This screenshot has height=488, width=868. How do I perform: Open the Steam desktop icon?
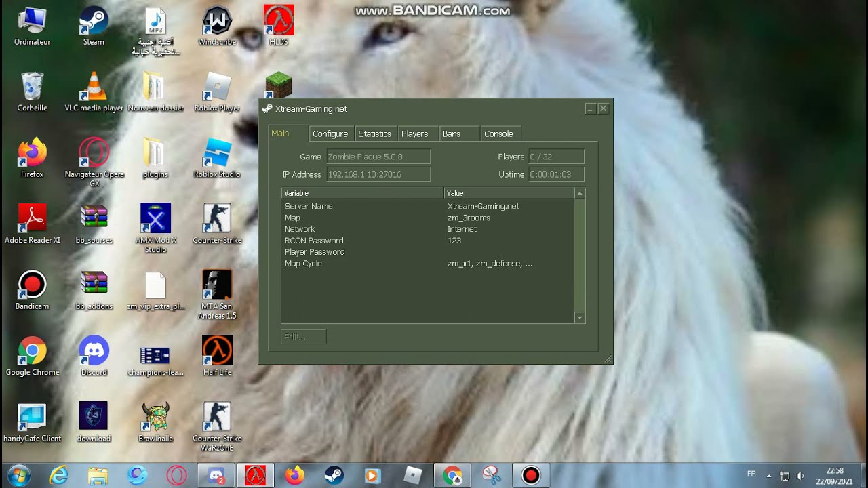[94, 26]
